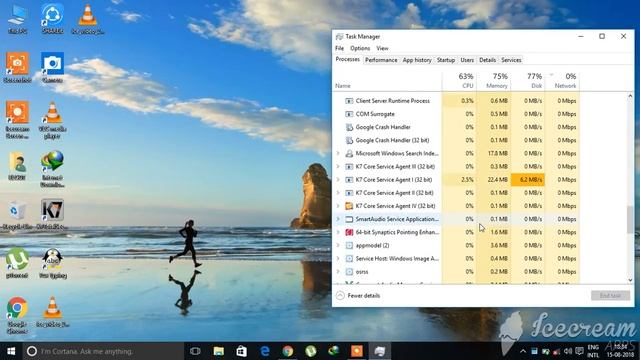Expand Service Host: Windows Image row
This screenshot has width=640, height=360.
point(338,258)
